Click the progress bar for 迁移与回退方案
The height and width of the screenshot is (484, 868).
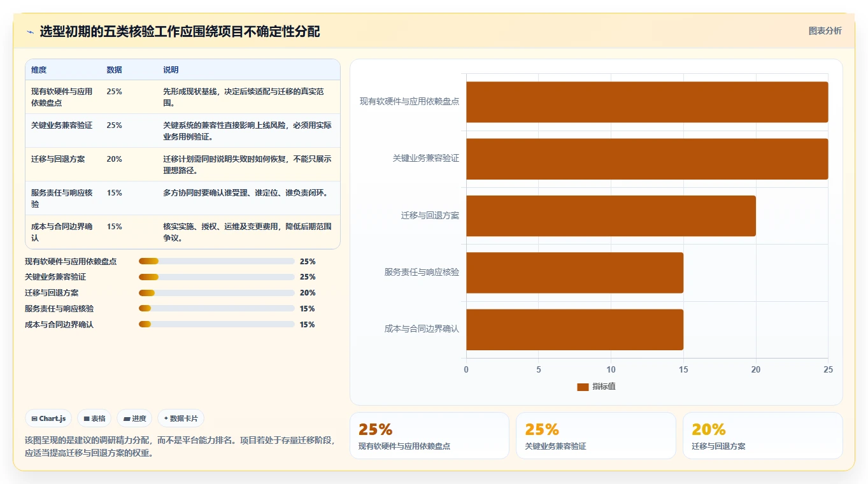pos(217,293)
